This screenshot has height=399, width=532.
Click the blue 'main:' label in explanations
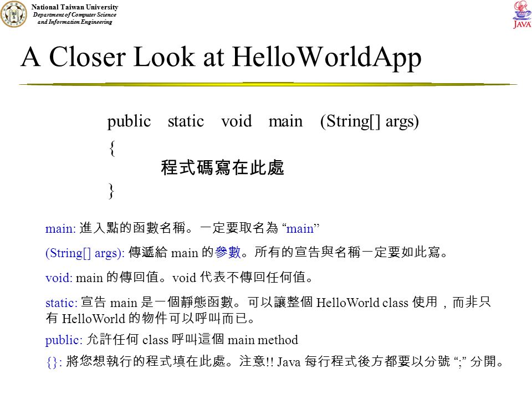tap(60, 229)
